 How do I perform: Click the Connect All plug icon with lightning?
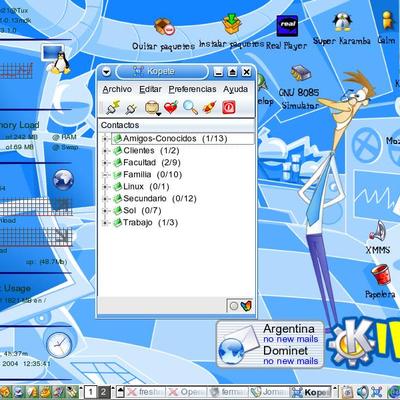coord(113,108)
